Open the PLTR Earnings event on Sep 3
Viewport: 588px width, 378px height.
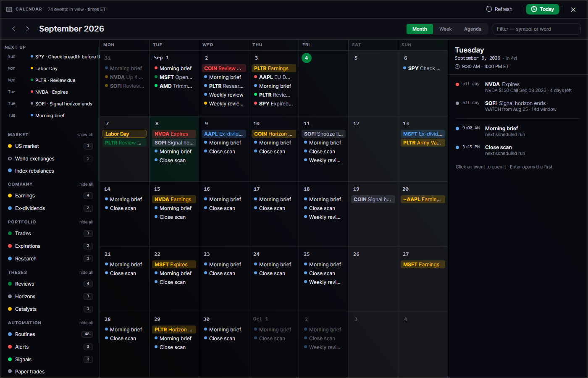pyautogui.click(x=274, y=68)
